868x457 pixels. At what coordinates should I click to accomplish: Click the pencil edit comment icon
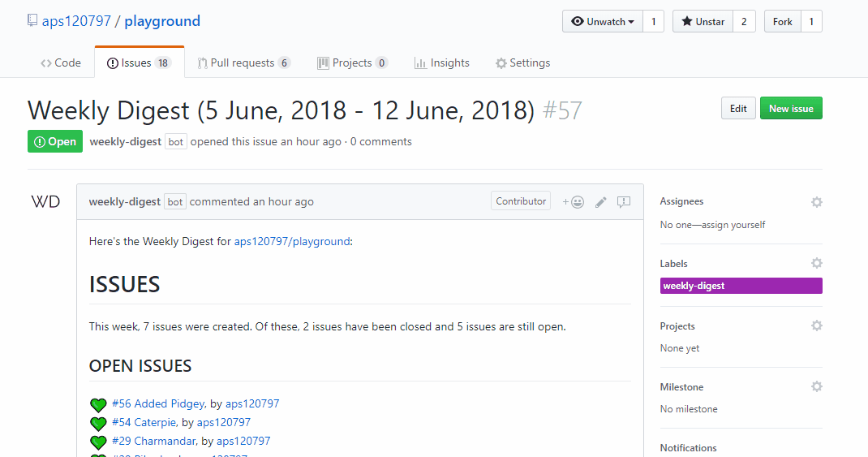click(x=600, y=202)
